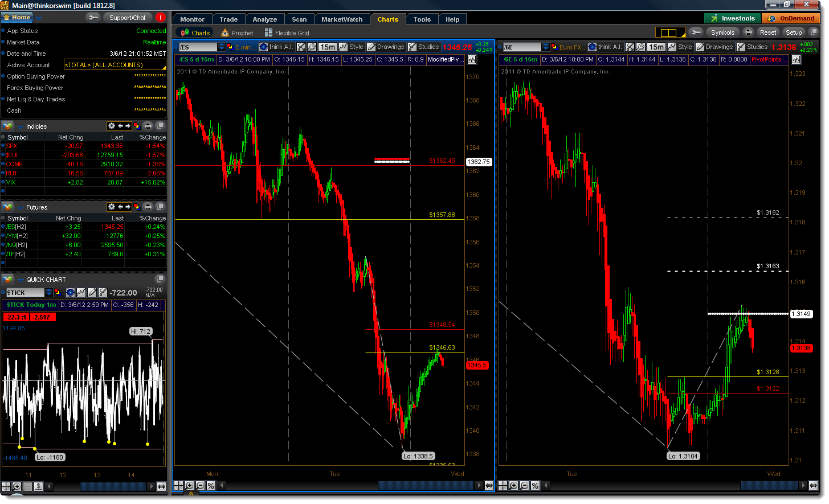Open Studies menu in the /6E chart
Screen dimensions: 829x504
point(752,47)
